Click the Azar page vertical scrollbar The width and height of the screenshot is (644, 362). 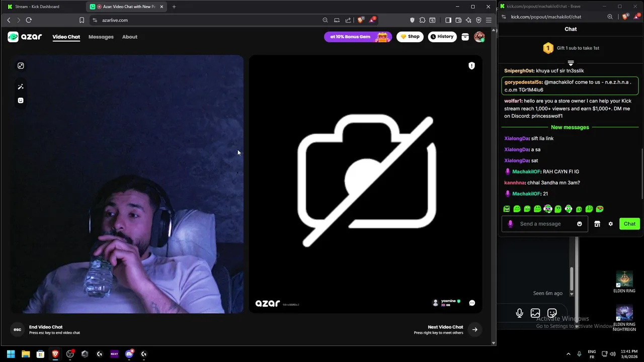[x=494, y=186]
